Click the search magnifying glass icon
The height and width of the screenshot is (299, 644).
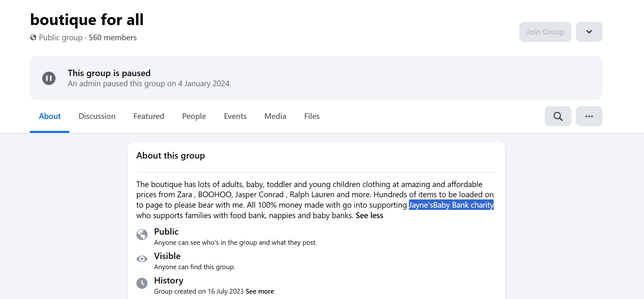(x=558, y=116)
